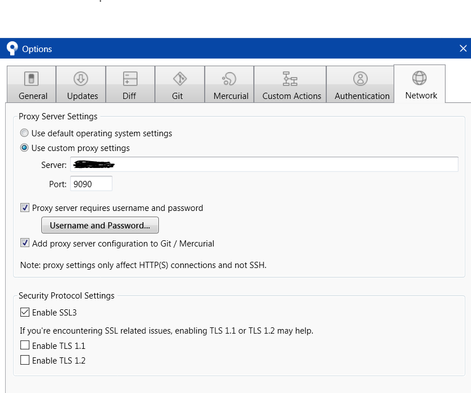Click the Updates download arrow icon
Screen dimensions: 471x393
click(x=81, y=79)
